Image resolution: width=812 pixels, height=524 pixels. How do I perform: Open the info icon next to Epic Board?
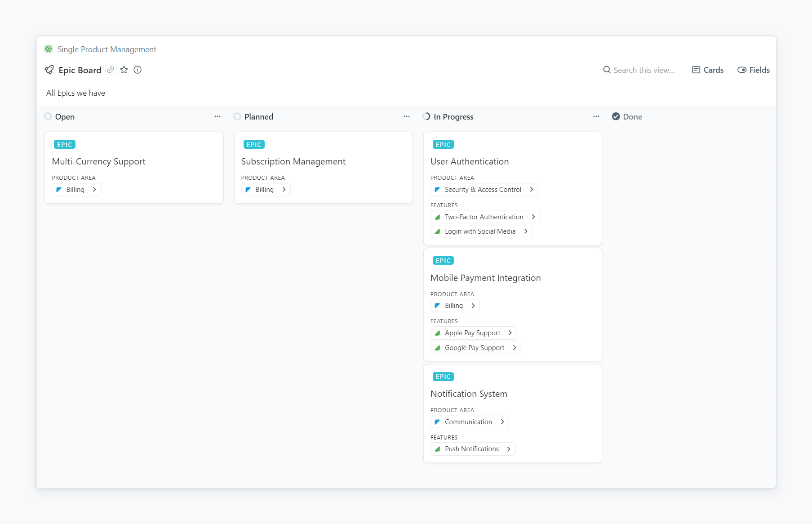[138, 70]
